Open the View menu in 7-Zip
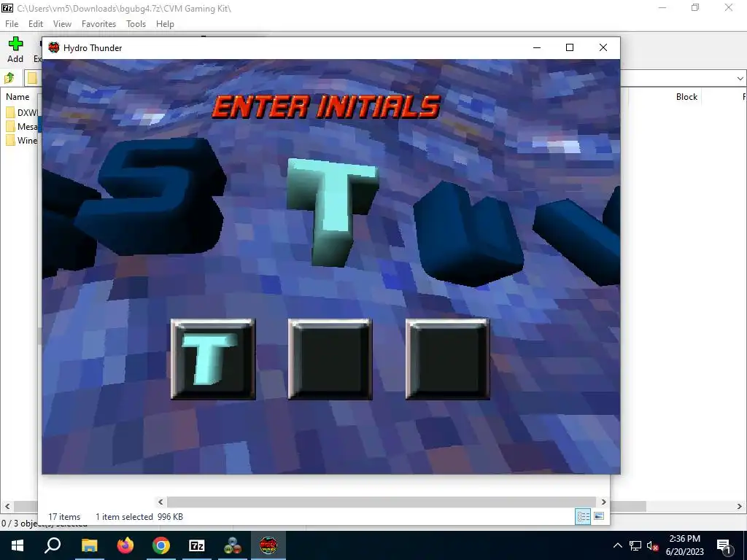Image resolution: width=747 pixels, height=560 pixels. 62,24
